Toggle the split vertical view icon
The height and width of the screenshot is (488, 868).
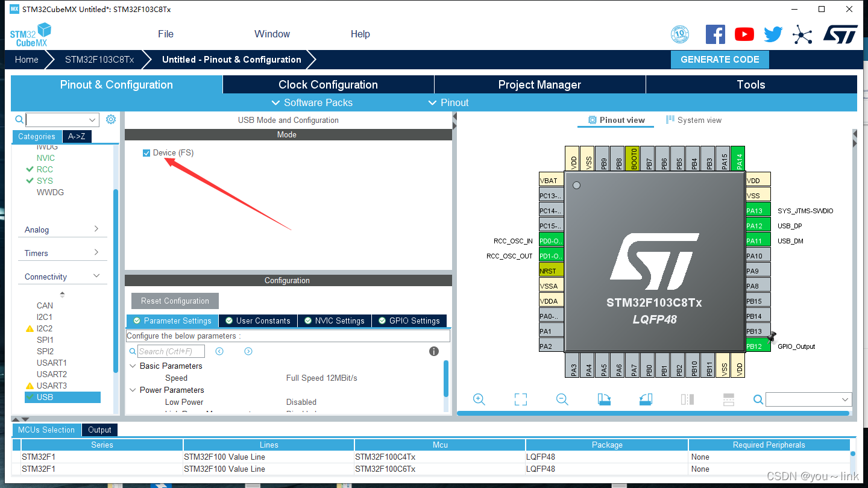pyautogui.click(x=687, y=399)
